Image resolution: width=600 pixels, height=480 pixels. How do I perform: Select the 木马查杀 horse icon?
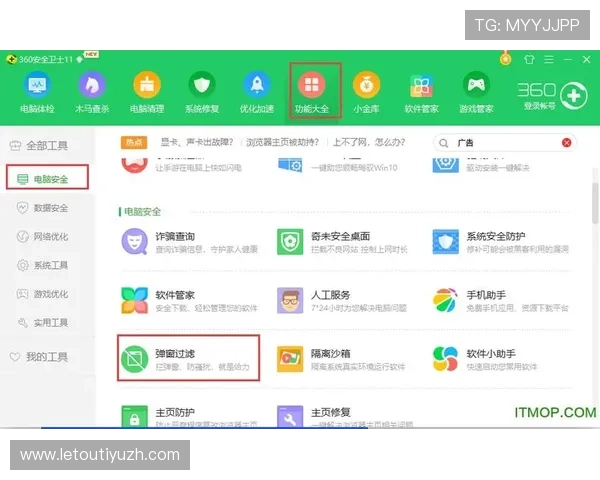(x=92, y=85)
